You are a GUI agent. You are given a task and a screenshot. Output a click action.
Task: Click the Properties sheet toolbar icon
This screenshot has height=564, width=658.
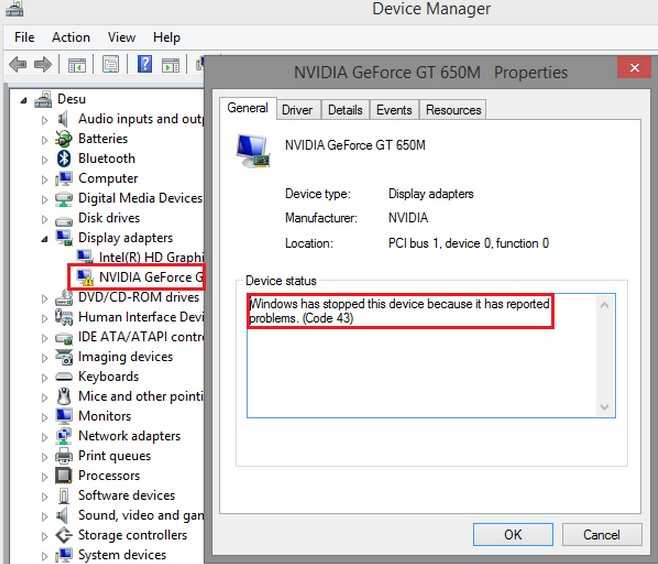[111, 65]
